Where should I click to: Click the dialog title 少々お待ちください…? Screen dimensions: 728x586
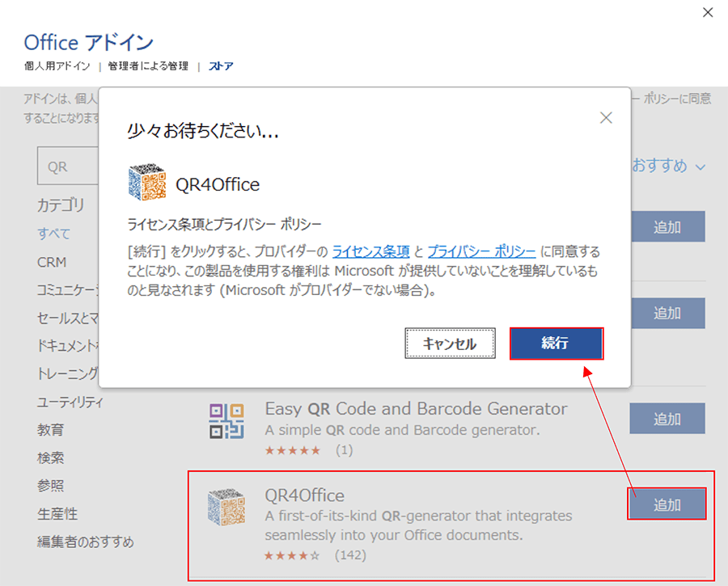203,131
